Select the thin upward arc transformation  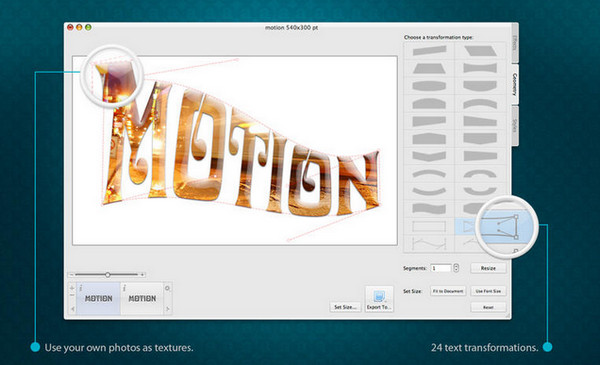[429, 174]
